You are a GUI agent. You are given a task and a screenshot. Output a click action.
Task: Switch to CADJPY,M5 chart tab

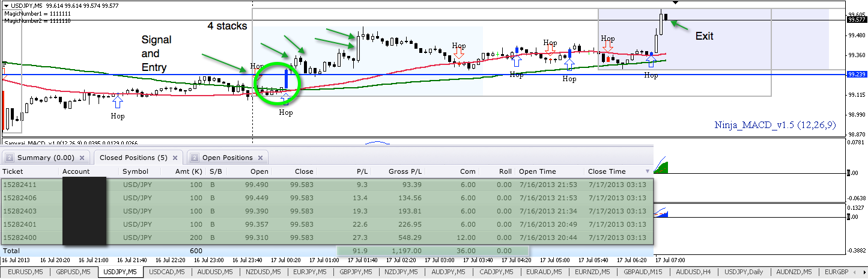[x=497, y=272]
